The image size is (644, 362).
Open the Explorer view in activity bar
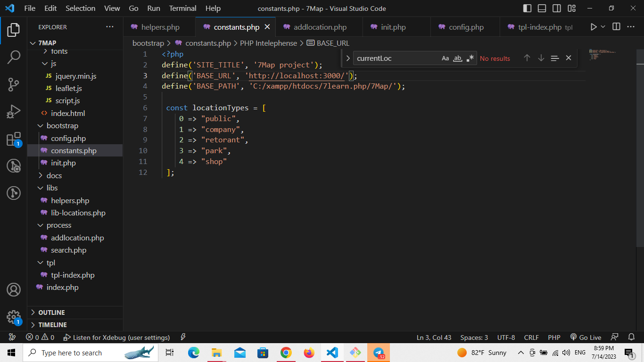14,30
